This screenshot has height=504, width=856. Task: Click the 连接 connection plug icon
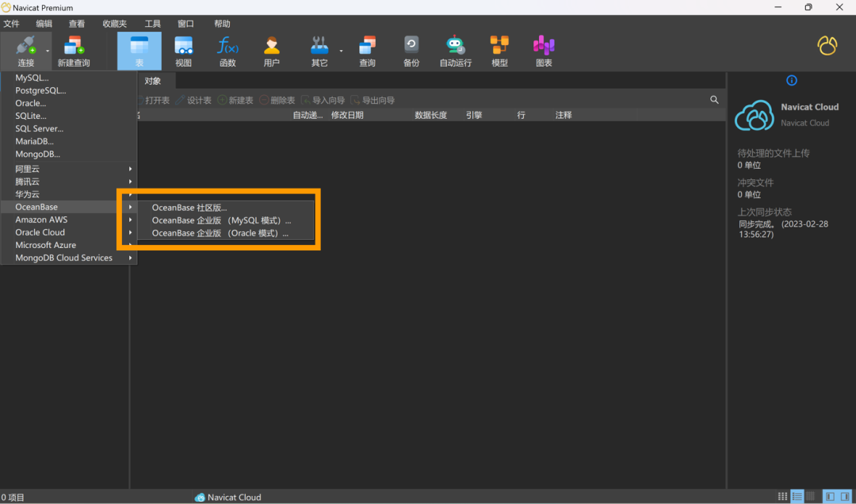(25, 45)
